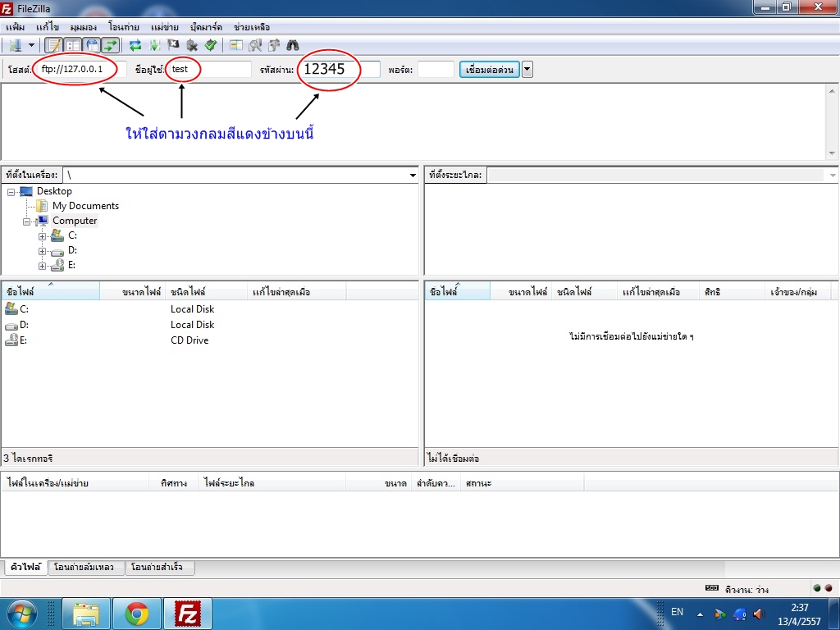This screenshot has height=630, width=840.
Task: Open the แม่ข่าย menu
Action: click(x=164, y=27)
